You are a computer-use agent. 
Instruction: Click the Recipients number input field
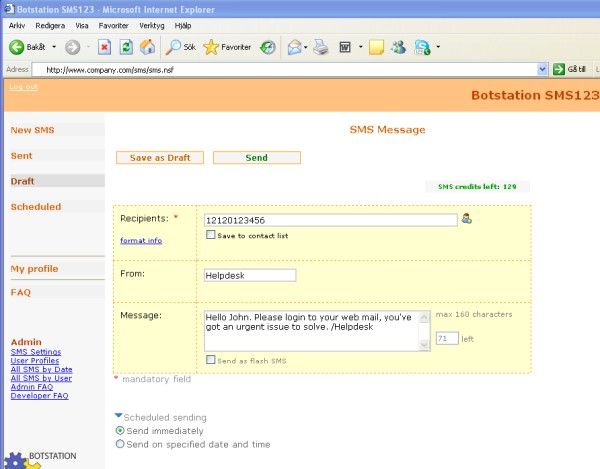[x=331, y=220]
